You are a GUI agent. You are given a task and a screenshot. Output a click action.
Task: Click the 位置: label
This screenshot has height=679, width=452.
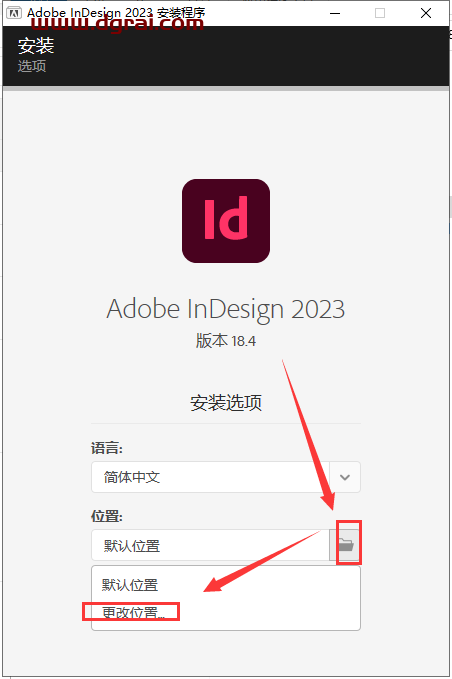[x=107, y=516]
